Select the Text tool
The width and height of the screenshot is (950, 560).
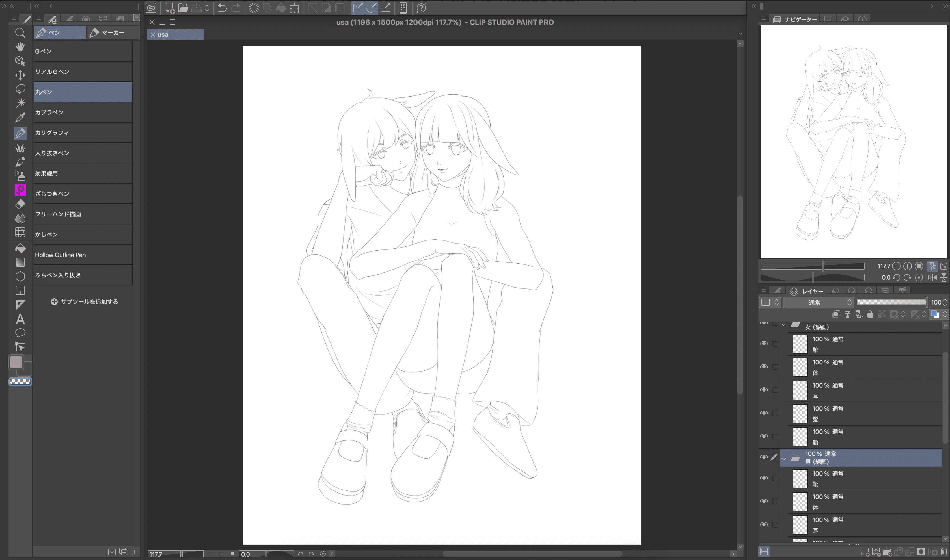20,319
